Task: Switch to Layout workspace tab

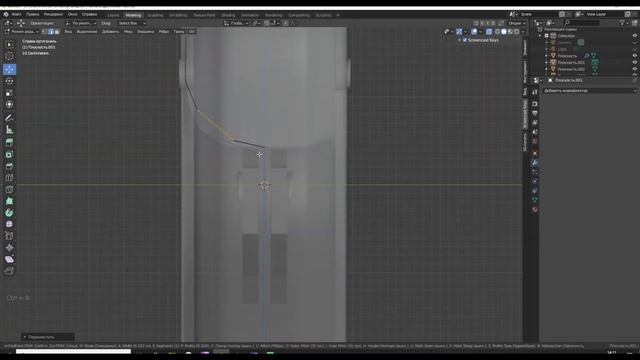Action: click(x=113, y=15)
